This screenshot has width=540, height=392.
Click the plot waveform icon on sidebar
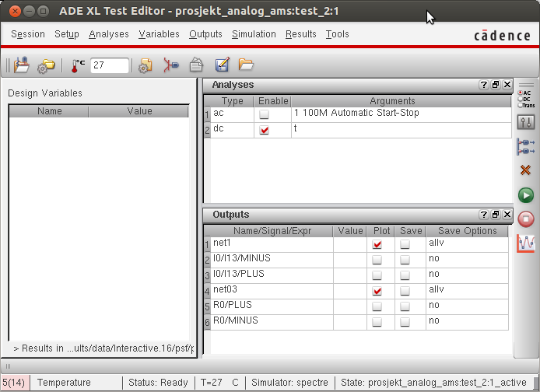tap(526, 243)
